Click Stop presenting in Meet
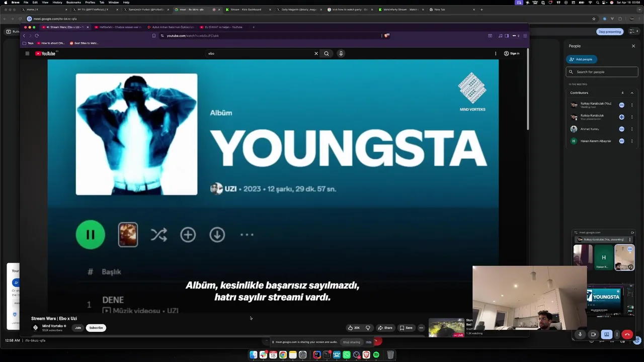 point(610,32)
